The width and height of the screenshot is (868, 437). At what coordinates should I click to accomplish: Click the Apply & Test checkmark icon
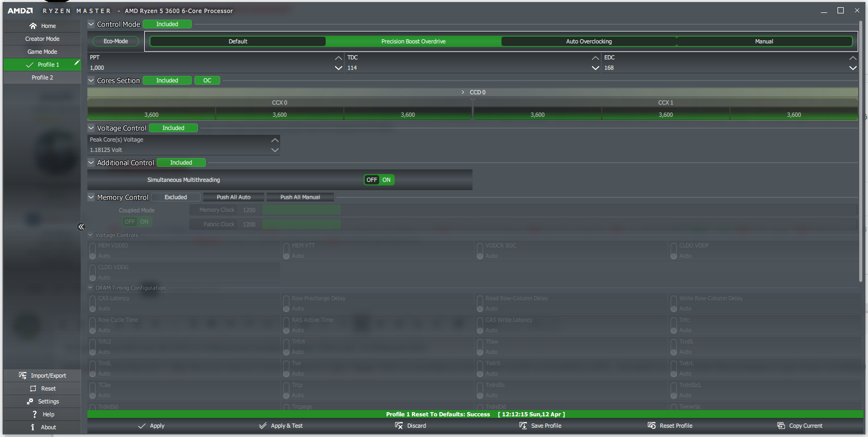tap(263, 426)
